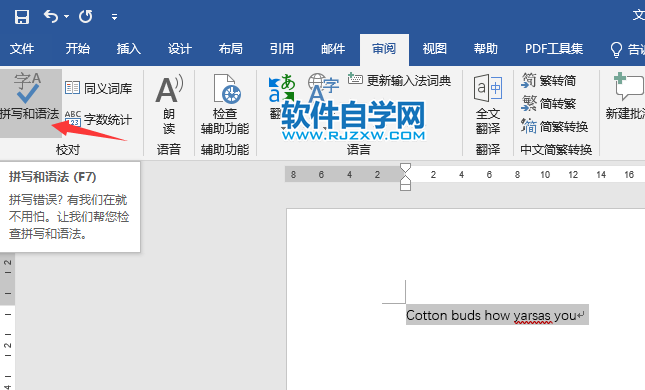645x390 pixels.
Task: Start 朗读 read aloud
Action: [169, 105]
